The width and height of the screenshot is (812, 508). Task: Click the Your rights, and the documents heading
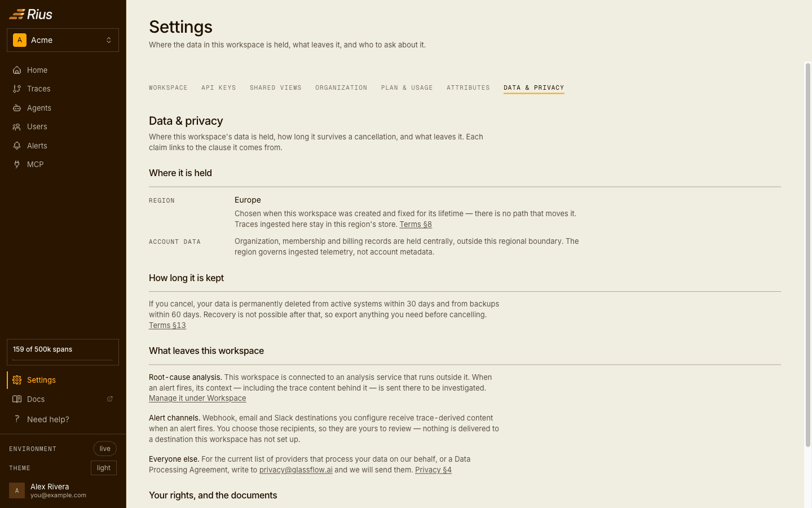(x=213, y=495)
